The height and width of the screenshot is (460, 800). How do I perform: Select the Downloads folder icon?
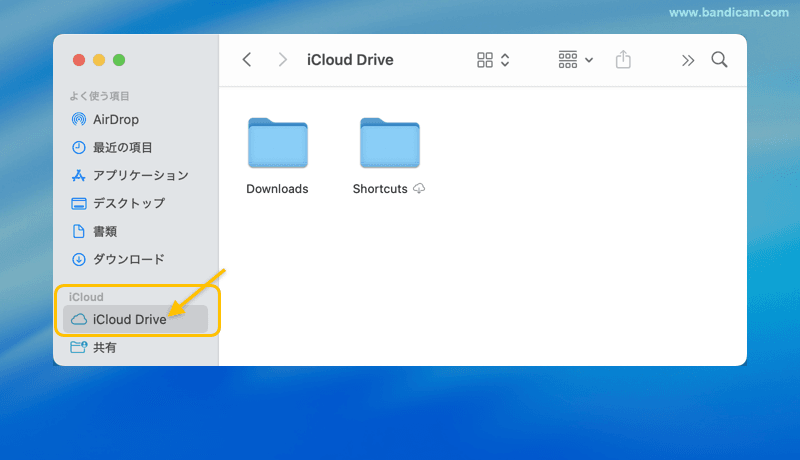(278, 143)
